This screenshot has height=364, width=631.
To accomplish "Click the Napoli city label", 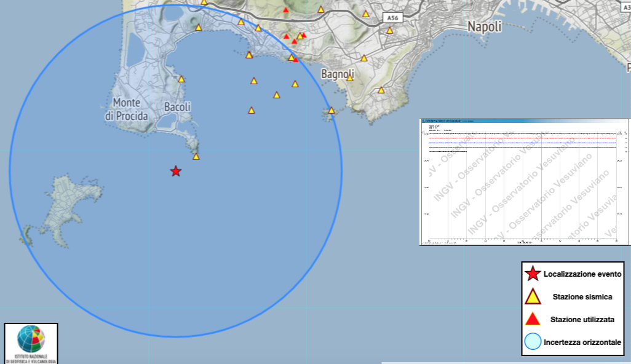I will coord(485,27).
